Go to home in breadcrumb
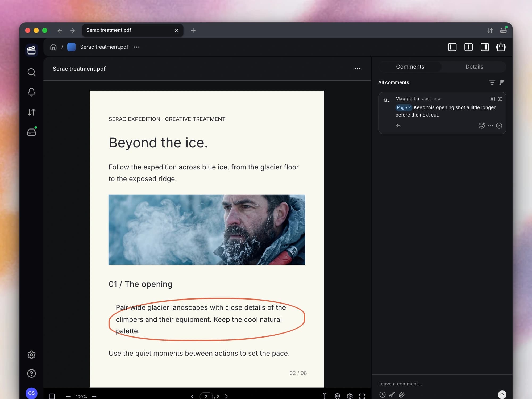532x399 pixels. (53, 47)
